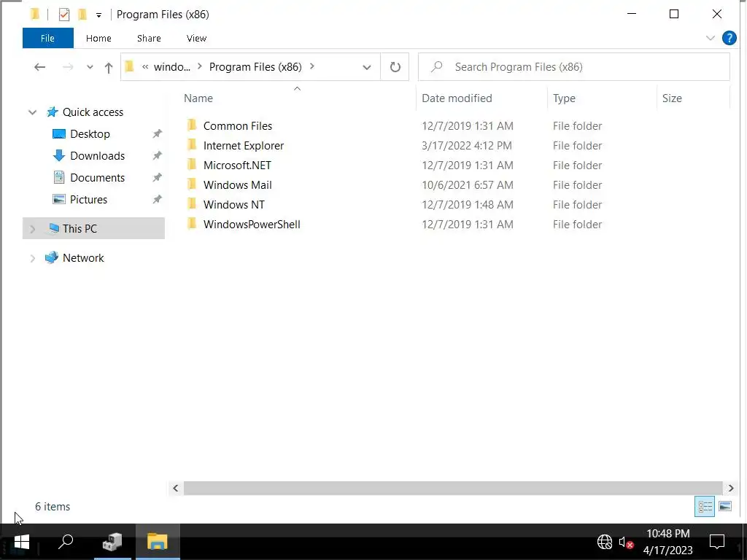Image resolution: width=747 pixels, height=560 pixels.
Task: Open Pictures in Quick access
Action: [x=88, y=200]
